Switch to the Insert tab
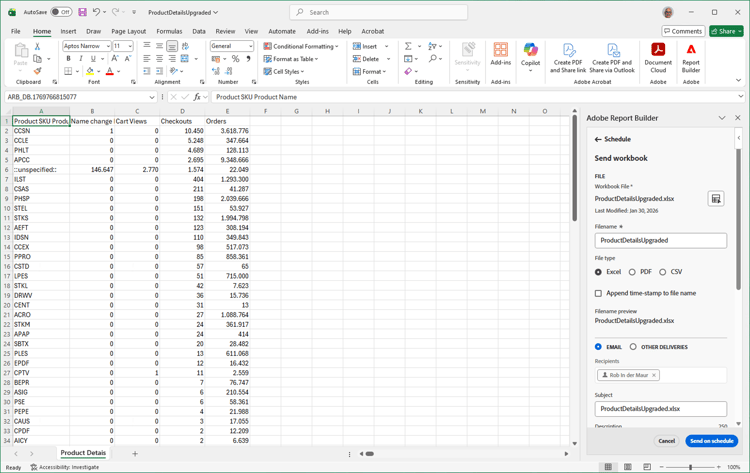750x473 pixels. pos(68,31)
